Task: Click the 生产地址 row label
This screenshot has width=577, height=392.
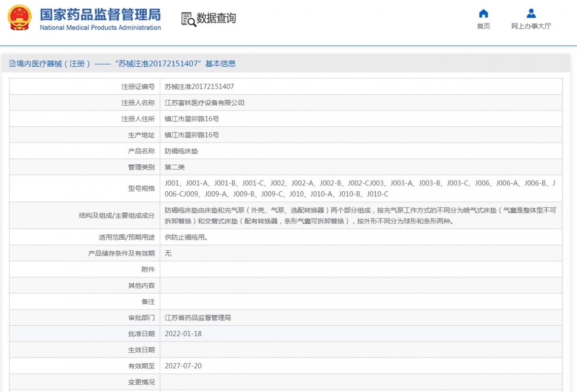Action: [141, 135]
